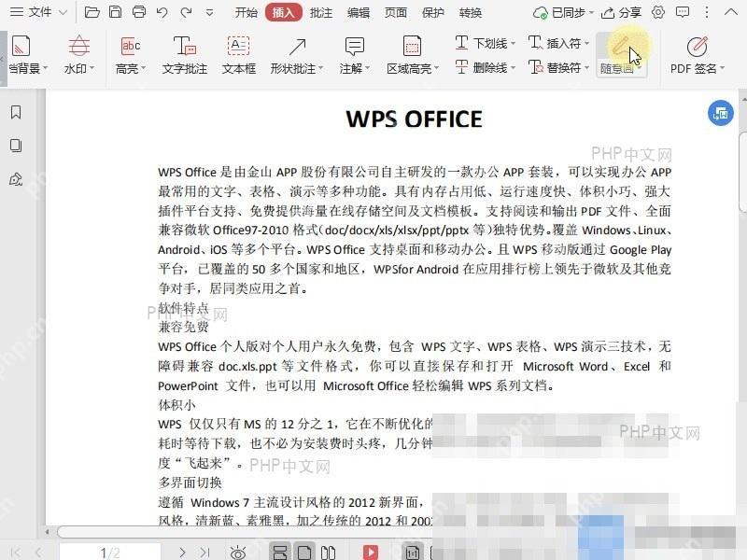Switch to the 保护 tab

click(432, 12)
